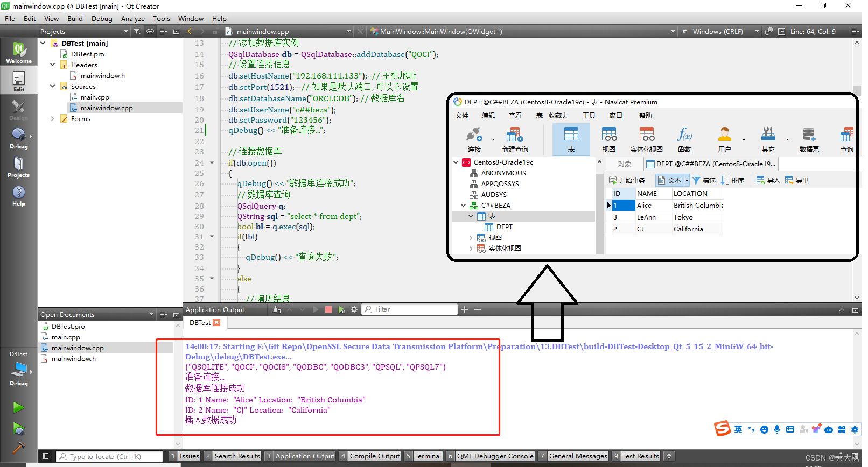
Task: Click Navicat 新建查询 new query icon
Action: point(515,140)
